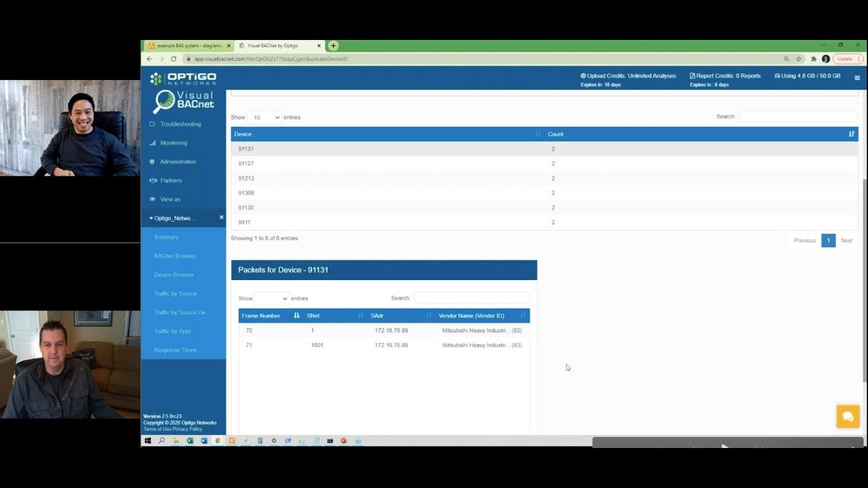Bookmark page with the star icon
This screenshot has width=868, height=488.
tap(799, 59)
